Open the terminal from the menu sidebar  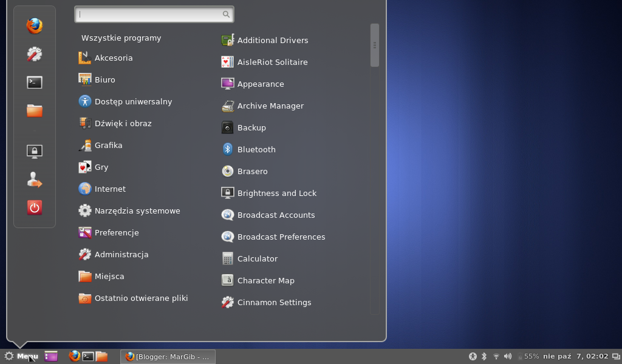35,82
